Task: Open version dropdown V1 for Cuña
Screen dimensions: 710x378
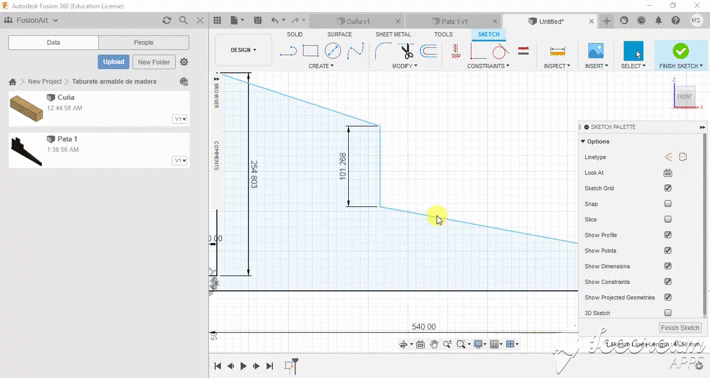Action: coord(180,119)
